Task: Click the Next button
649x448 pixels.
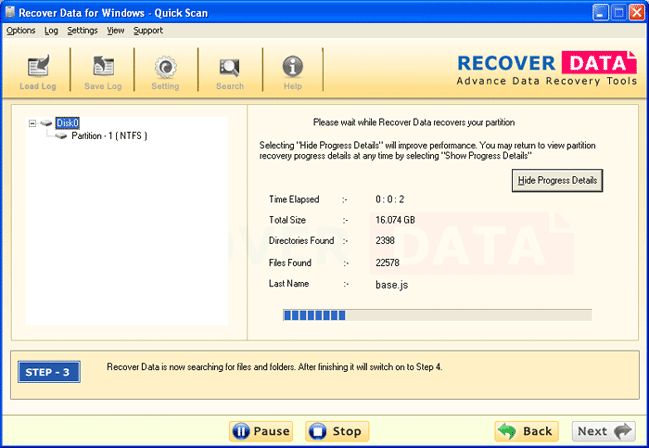Action: pyautogui.click(x=604, y=431)
